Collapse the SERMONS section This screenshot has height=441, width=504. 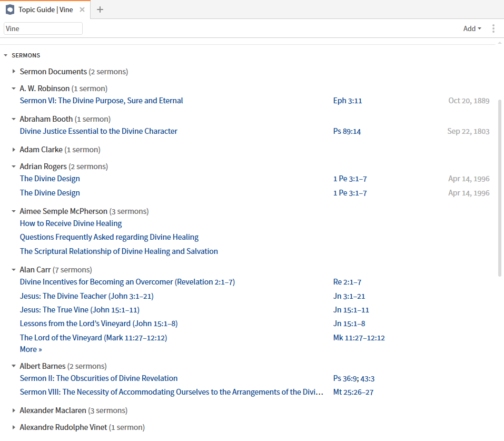point(5,55)
